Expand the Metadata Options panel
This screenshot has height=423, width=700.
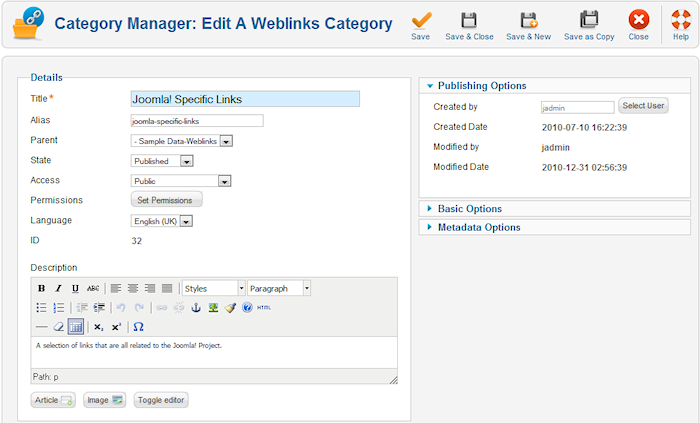click(x=554, y=228)
